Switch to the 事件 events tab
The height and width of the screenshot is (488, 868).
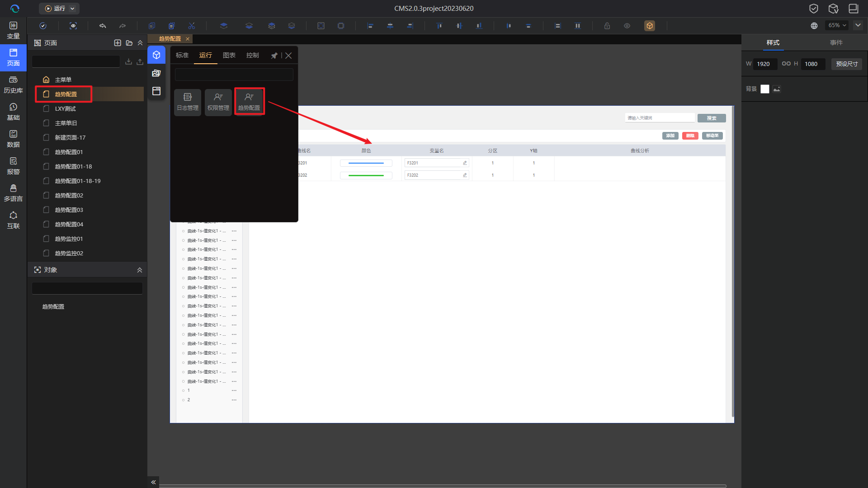point(836,42)
